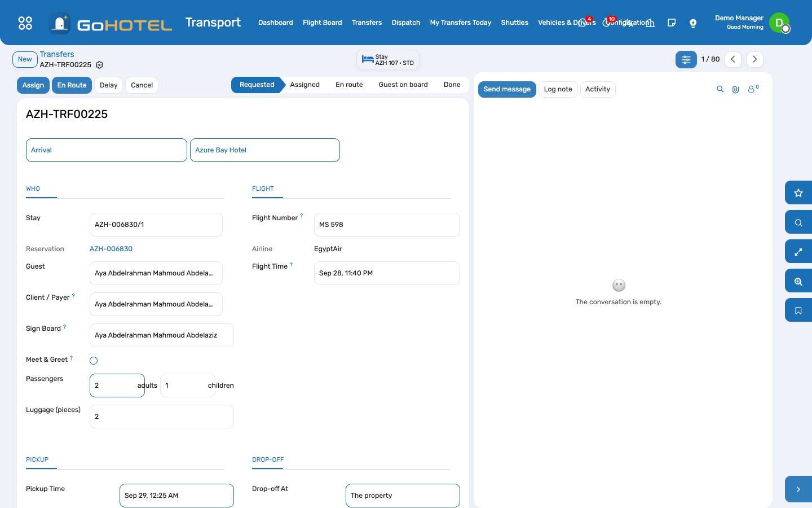The image size is (812, 508).
Task: Open the attachments paperclip icon
Action: tap(736, 89)
